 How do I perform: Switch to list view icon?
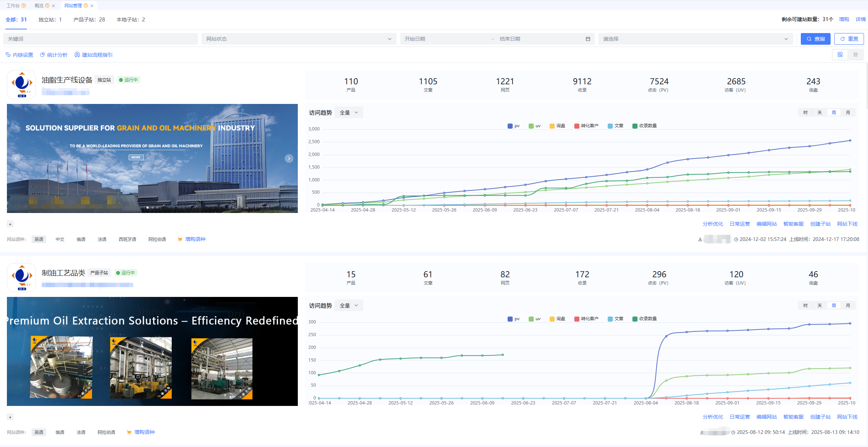coord(856,55)
